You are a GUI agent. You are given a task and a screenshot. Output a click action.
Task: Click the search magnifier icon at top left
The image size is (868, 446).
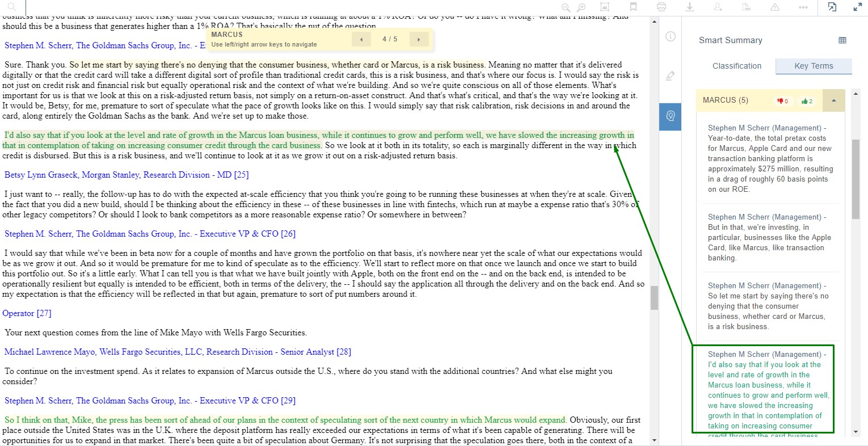12,7
